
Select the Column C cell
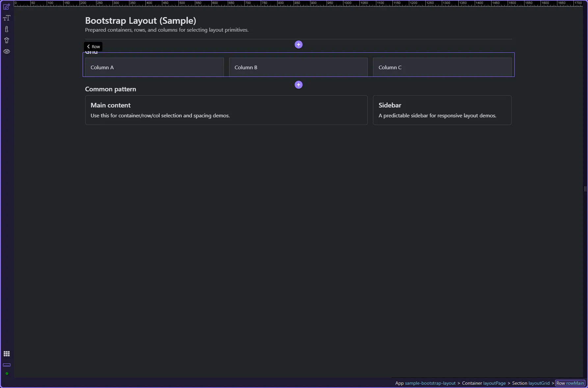tap(442, 67)
